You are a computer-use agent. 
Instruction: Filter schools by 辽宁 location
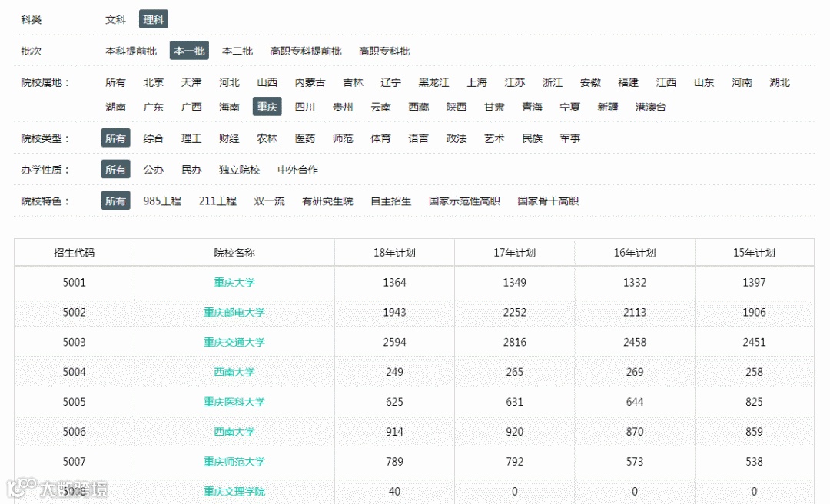coord(390,82)
